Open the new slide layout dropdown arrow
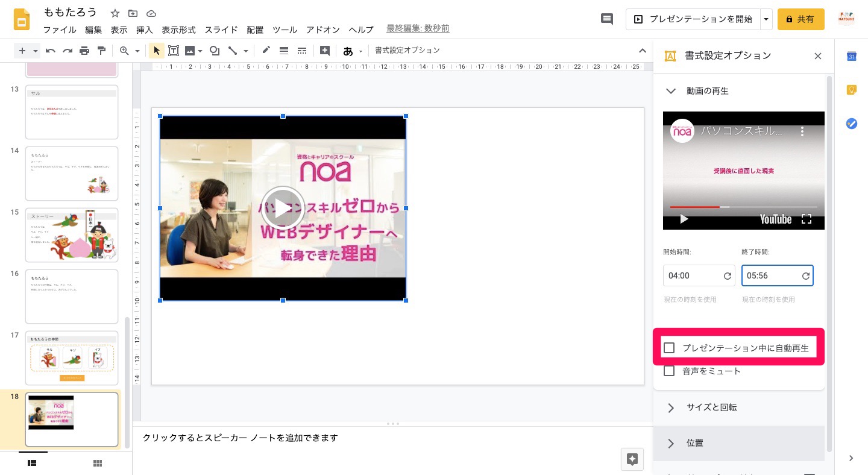The width and height of the screenshot is (868, 475). pyautogui.click(x=36, y=51)
